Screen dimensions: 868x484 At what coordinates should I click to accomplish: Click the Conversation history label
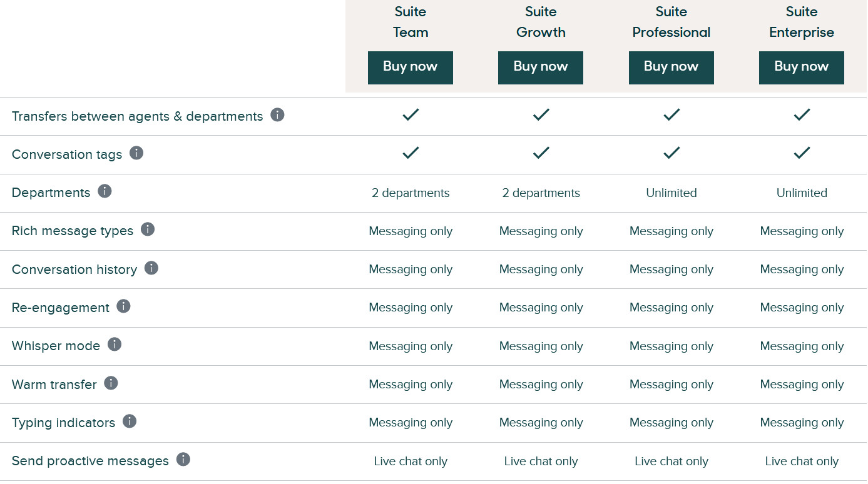pyautogui.click(x=74, y=270)
